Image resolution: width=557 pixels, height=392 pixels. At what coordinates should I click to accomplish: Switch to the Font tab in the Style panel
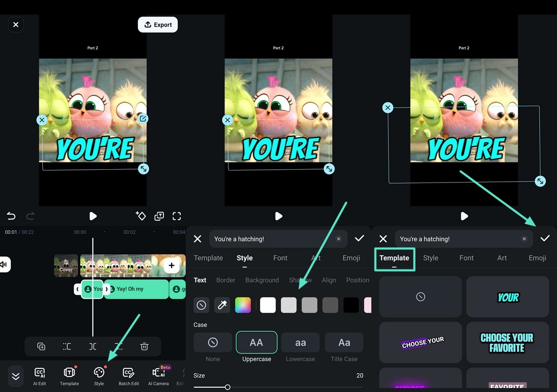tap(280, 258)
